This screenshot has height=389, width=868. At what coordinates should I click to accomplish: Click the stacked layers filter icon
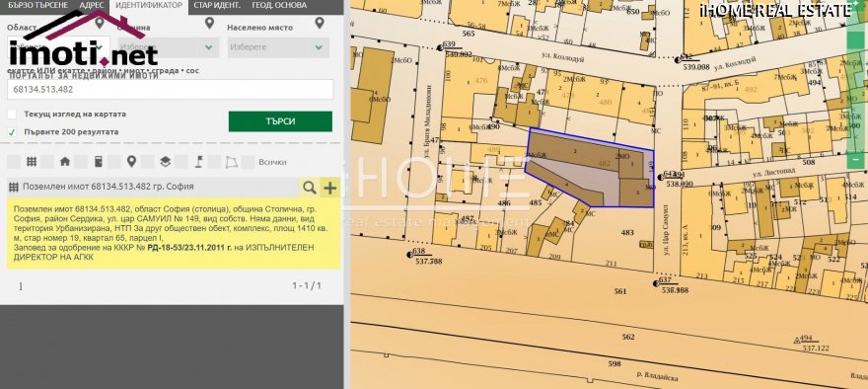pyautogui.click(x=165, y=162)
